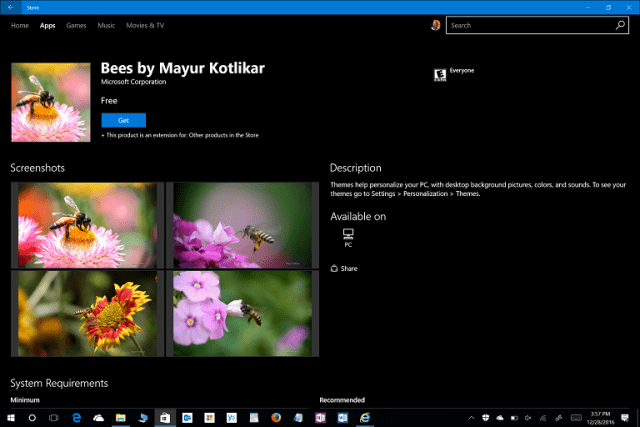Show hidden tray icons chevron
This screenshot has width=640, height=427.
[471, 418]
